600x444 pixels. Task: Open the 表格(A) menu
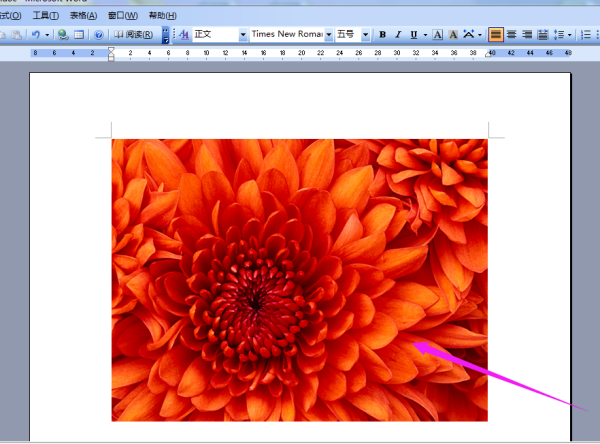tap(84, 16)
